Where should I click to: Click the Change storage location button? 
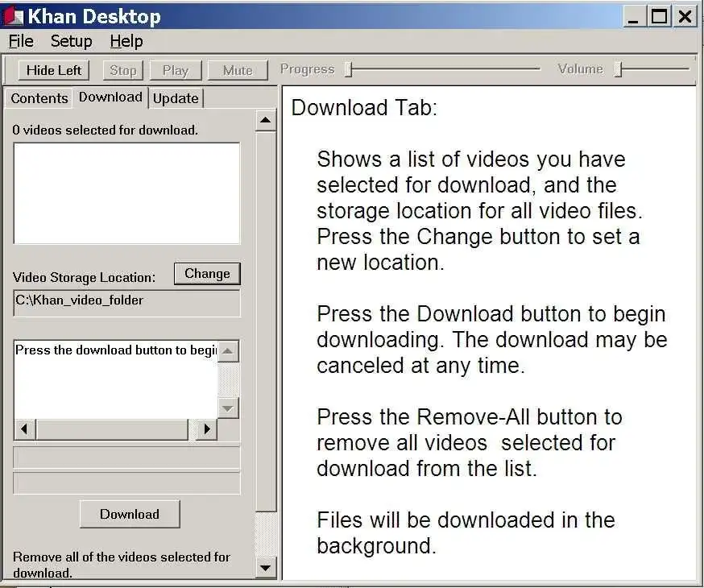point(208,273)
